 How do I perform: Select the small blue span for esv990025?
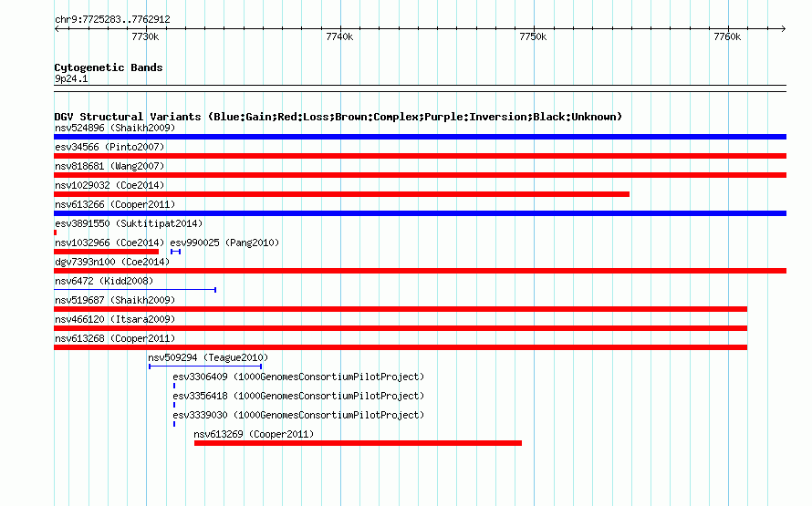click(175, 252)
